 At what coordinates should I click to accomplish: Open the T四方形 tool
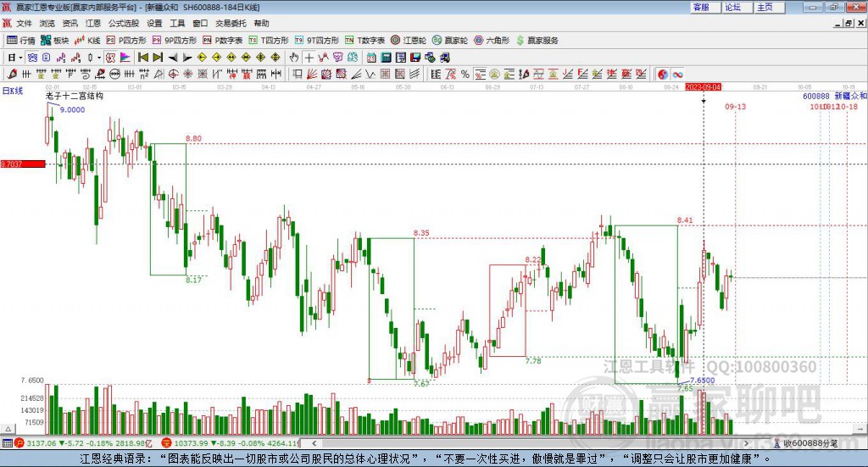269,41
